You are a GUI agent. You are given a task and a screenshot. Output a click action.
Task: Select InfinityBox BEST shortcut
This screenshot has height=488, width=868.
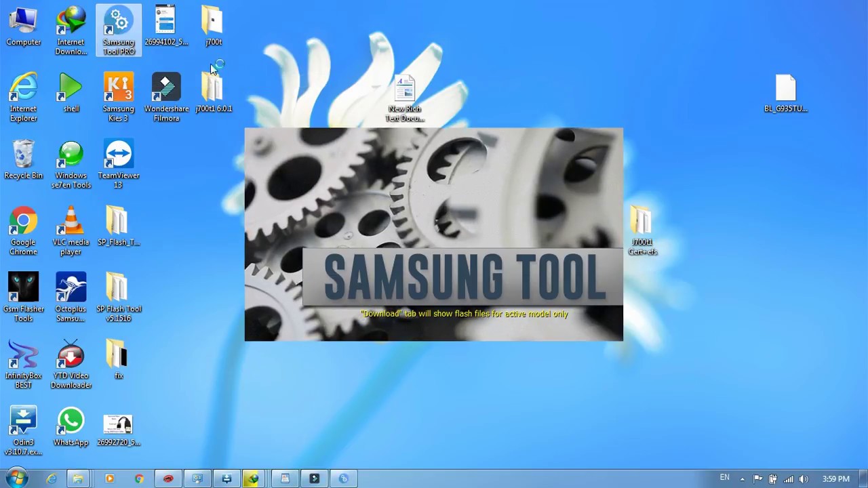pyautogui.click(x=23, y=364)
